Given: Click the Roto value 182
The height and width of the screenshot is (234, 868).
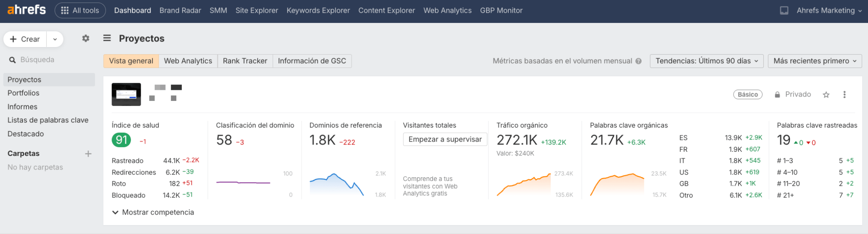Looking at the screenshot, I should [x=174, y=184].
